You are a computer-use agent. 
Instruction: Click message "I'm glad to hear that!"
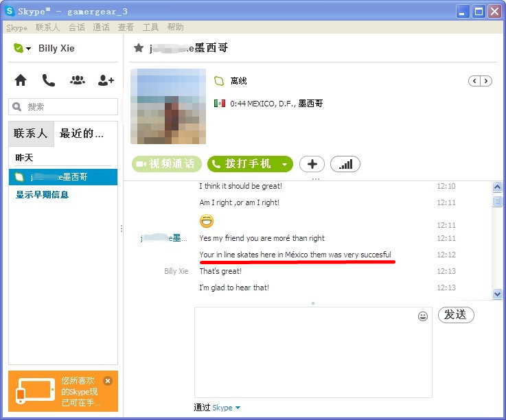click(x=234, y=288)
